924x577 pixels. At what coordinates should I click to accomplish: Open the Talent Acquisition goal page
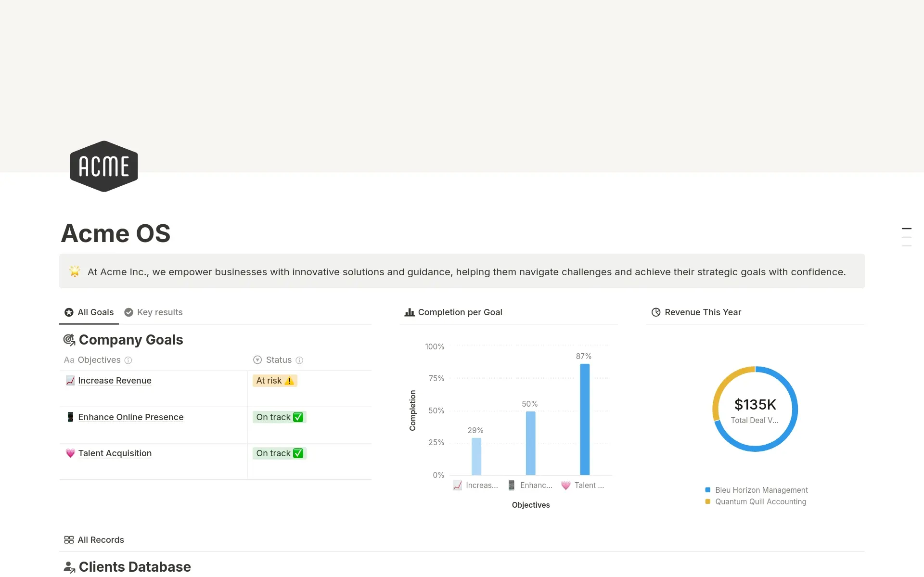[x=115, y=453]
